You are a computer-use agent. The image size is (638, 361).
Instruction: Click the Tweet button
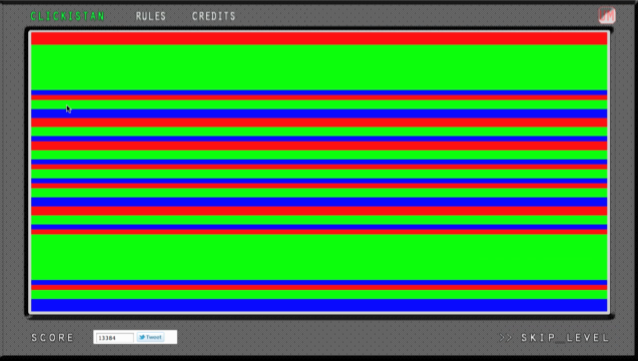pos(151,337)
